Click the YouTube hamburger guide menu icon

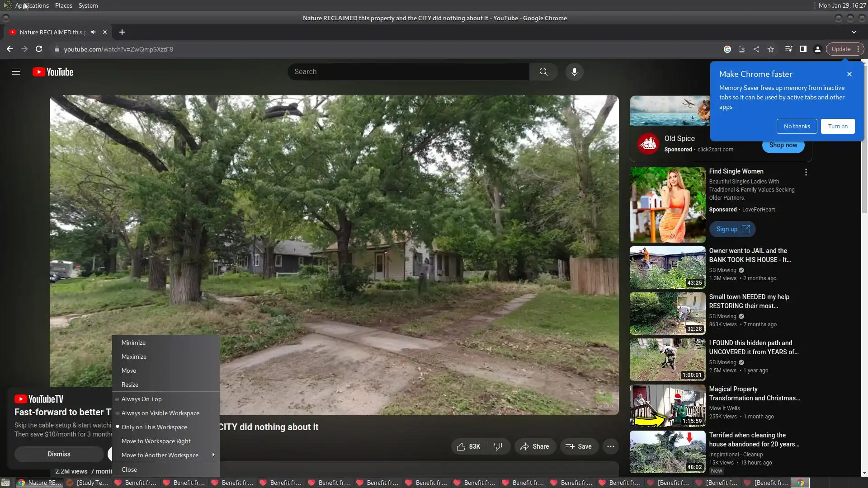[16, 72]
